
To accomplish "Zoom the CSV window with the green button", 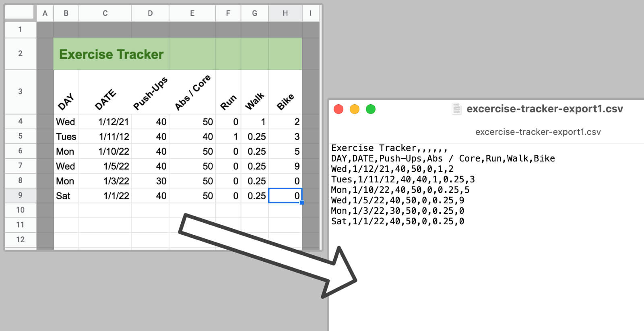I will coord(371,109).
